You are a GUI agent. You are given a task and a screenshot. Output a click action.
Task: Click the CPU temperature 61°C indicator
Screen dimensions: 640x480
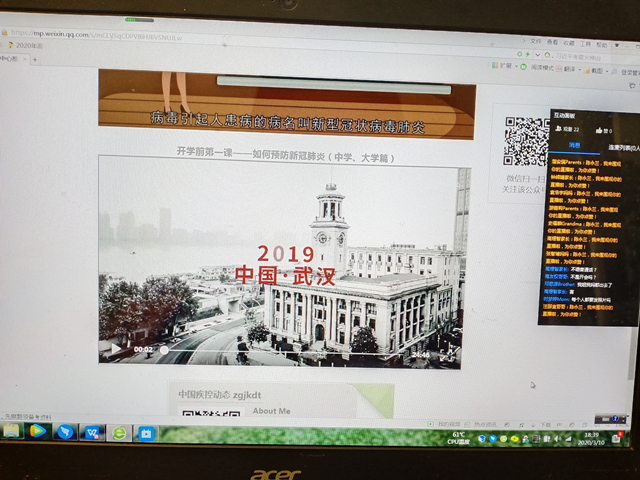(x=458, y=438)
